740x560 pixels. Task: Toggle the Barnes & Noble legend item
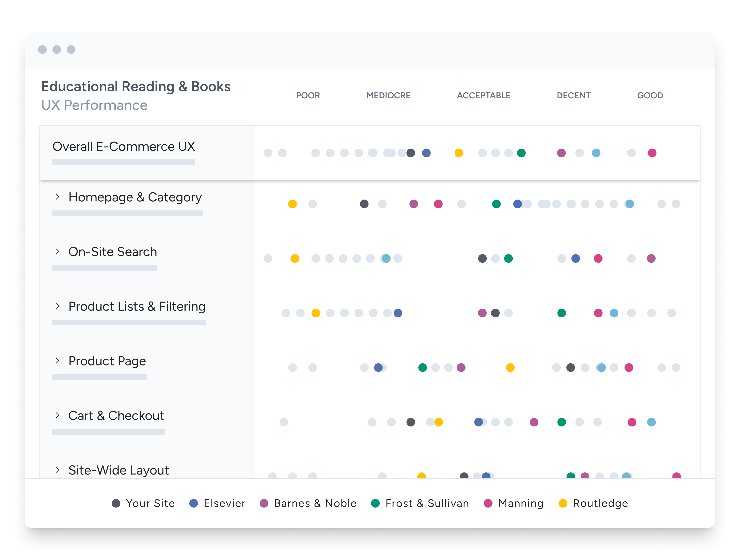[315, 503]
